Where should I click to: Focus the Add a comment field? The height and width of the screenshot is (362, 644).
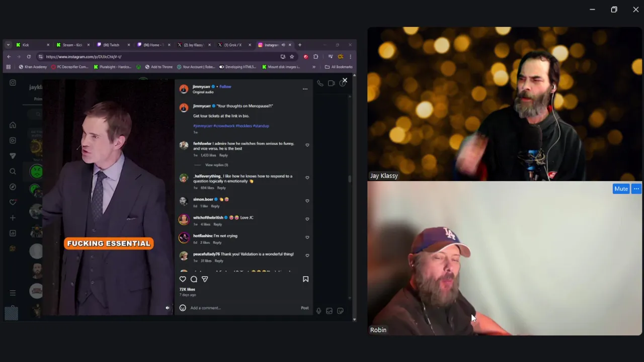pyautogui.click(x=244, y=308)
